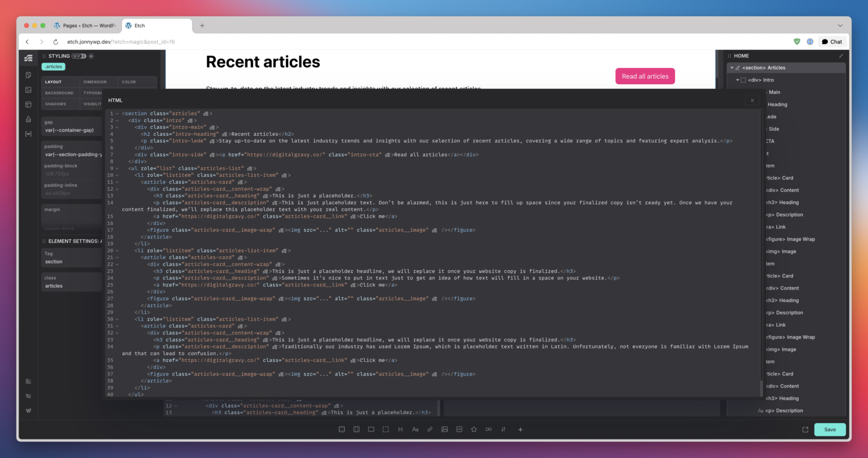Viewport: 868px width, 458px height.
Task: Open the browser tab list dropdown arrow
Action: (840, 25)
